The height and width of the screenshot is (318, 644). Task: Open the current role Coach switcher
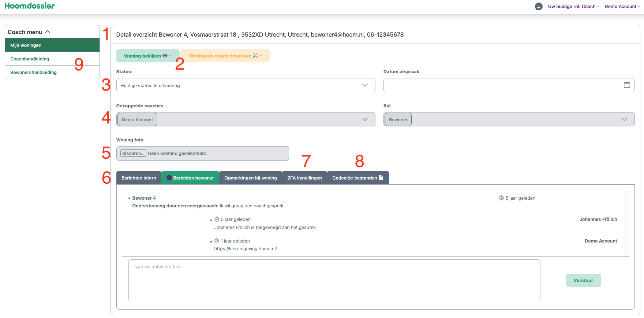click(573, 7)
